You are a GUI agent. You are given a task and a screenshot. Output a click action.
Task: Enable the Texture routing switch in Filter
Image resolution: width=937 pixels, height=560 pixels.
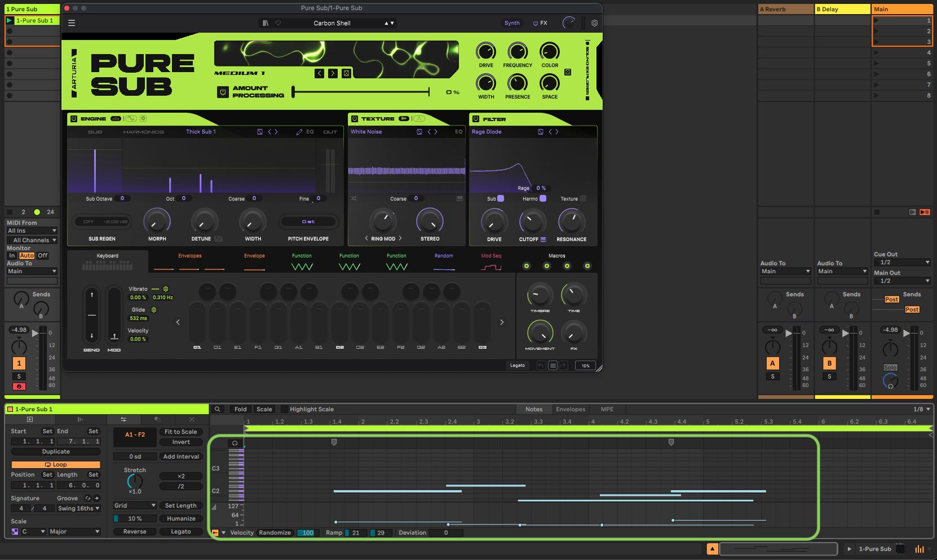coord(583,198)
